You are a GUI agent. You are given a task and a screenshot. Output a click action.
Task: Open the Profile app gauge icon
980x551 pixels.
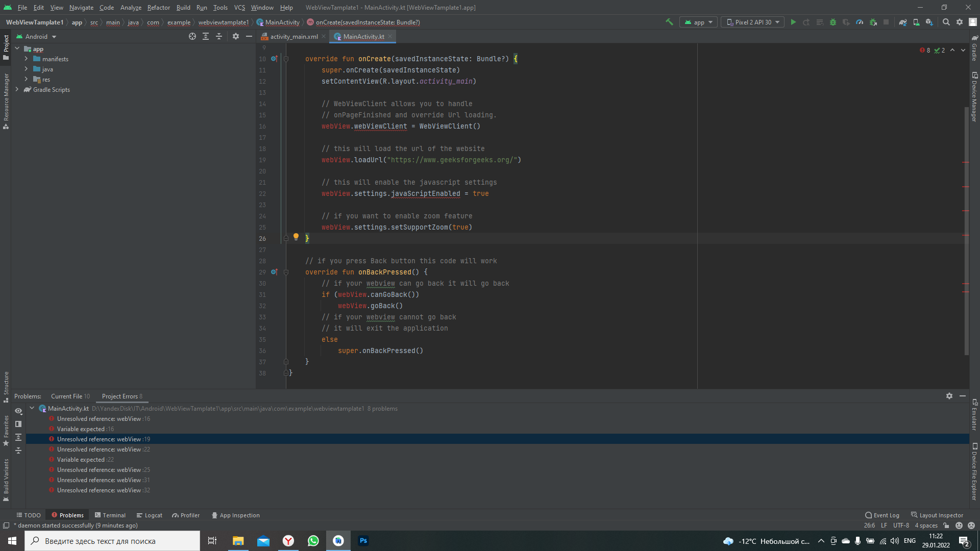[860, 22]
